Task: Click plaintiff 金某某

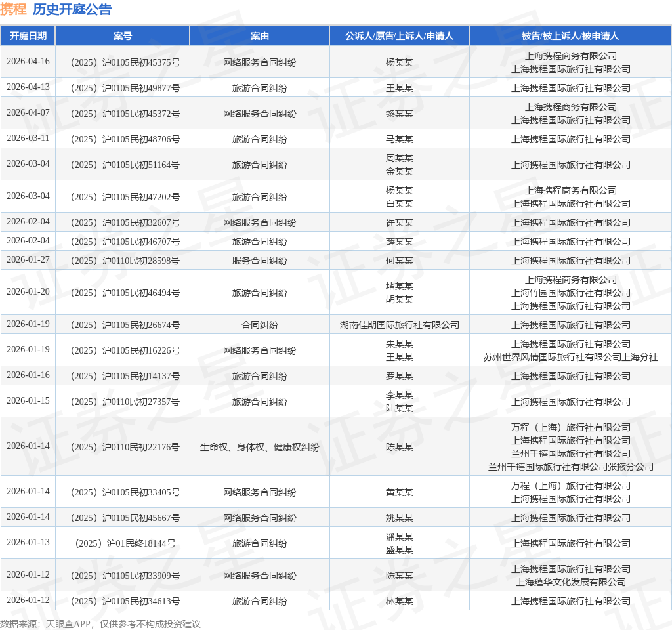Action: 400,171
